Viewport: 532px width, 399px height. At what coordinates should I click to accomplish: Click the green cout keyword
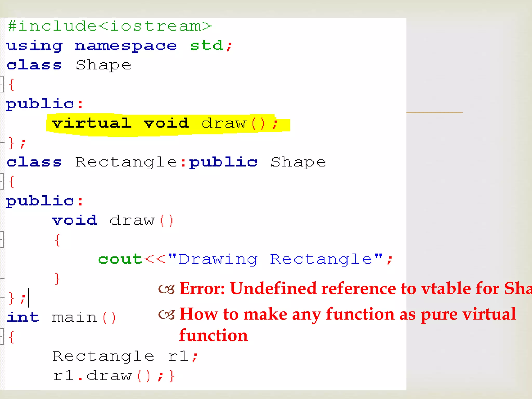[x=120, y=259]
